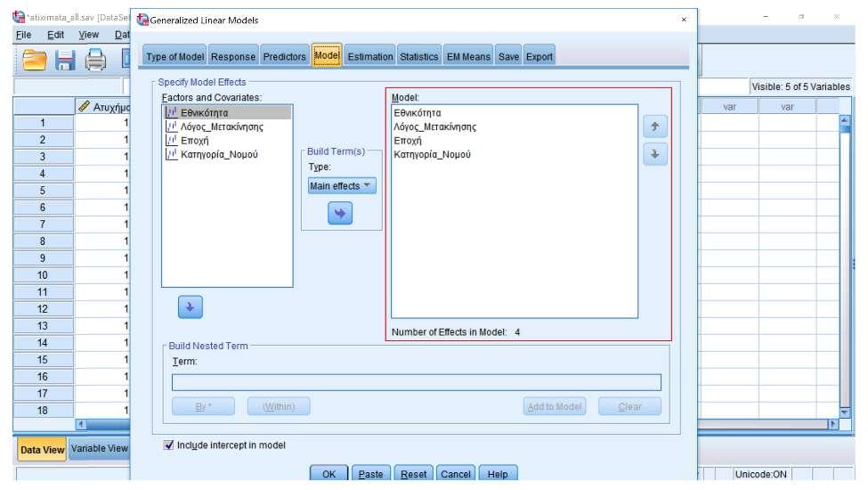Image resolution: width=868 pixels, height=490 pixels.
Task: Toggle Include intercept in model checkbox
Action: pos(169,445)
